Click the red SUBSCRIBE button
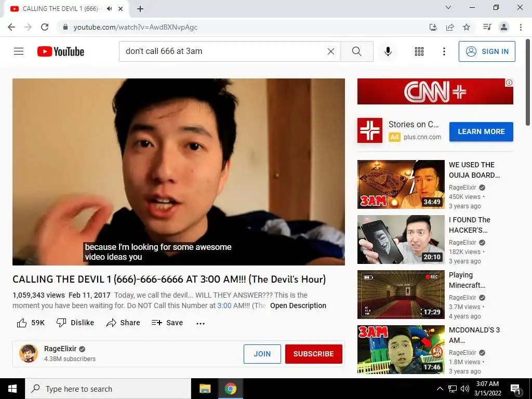532x399 pixels. coord(313,354)
